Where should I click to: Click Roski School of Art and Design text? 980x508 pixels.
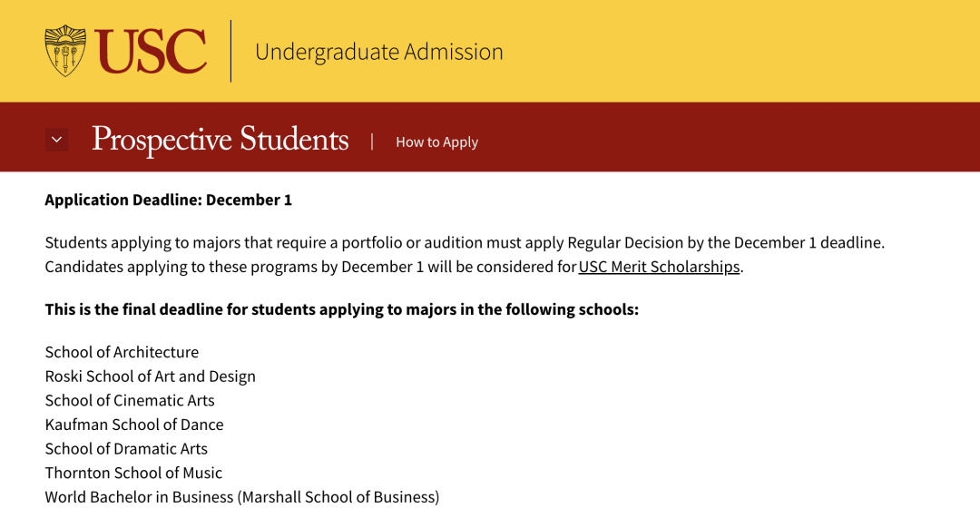[x=150, y=376]
